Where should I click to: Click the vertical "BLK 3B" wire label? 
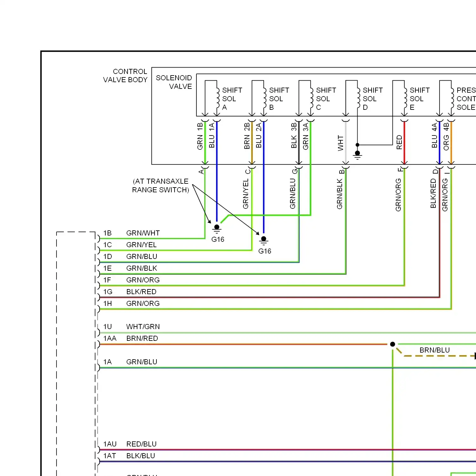[x=294, y=136]
